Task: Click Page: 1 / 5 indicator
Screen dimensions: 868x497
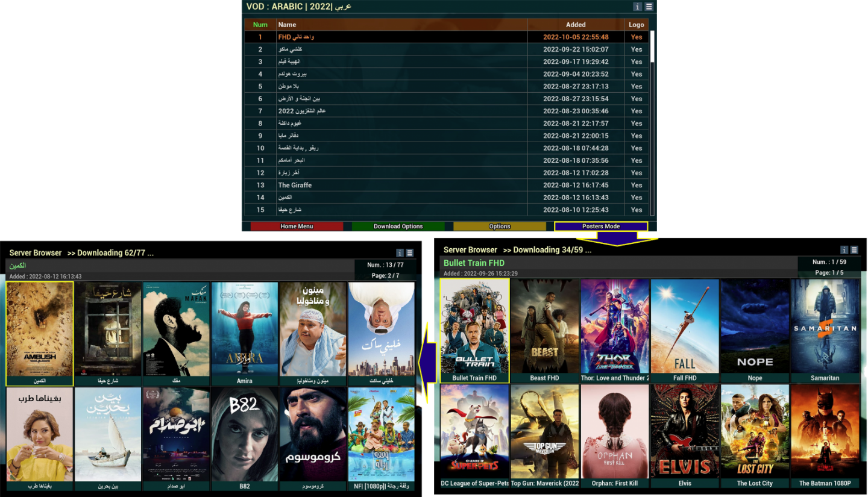Action: (x=830, y=272)
